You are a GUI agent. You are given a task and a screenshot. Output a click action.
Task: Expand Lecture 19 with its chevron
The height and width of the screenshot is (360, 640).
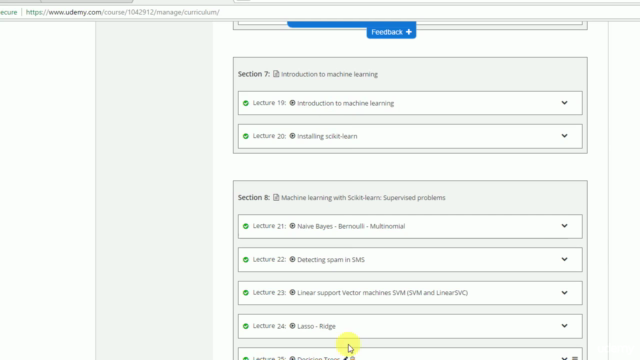(x=564, y=103)
